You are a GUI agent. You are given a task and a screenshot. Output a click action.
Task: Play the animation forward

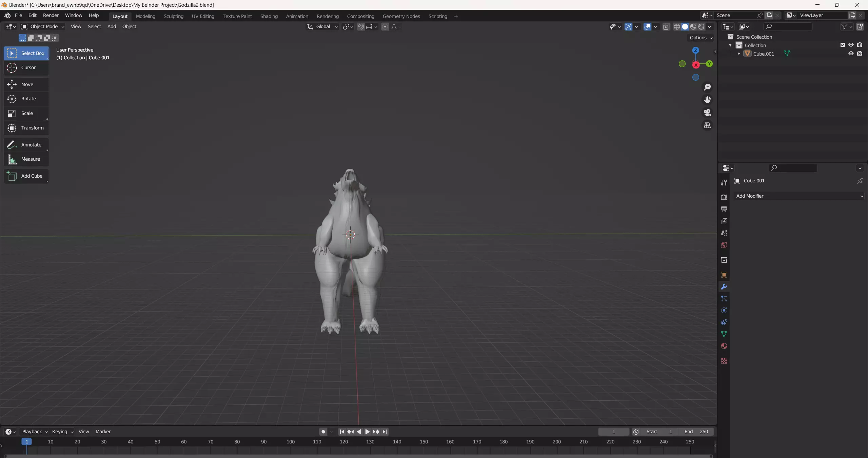[x=367, y=432]
